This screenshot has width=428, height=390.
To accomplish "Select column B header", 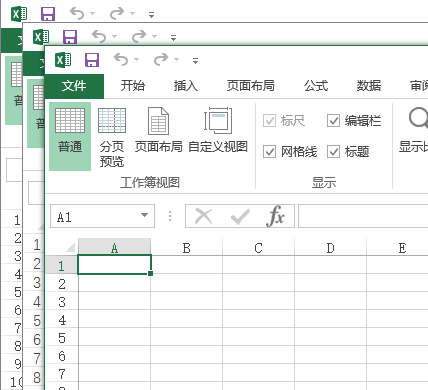I will tap(186, 248).
